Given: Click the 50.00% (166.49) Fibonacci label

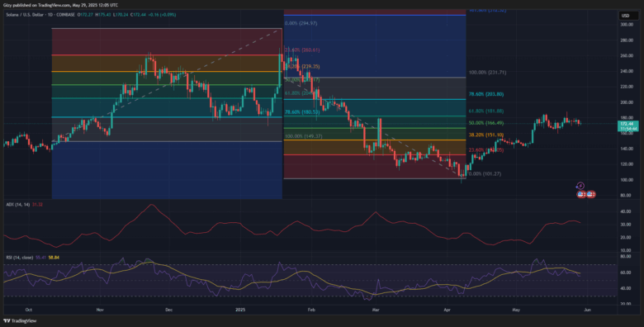Looking at the screenshot, I should (487, 123).
